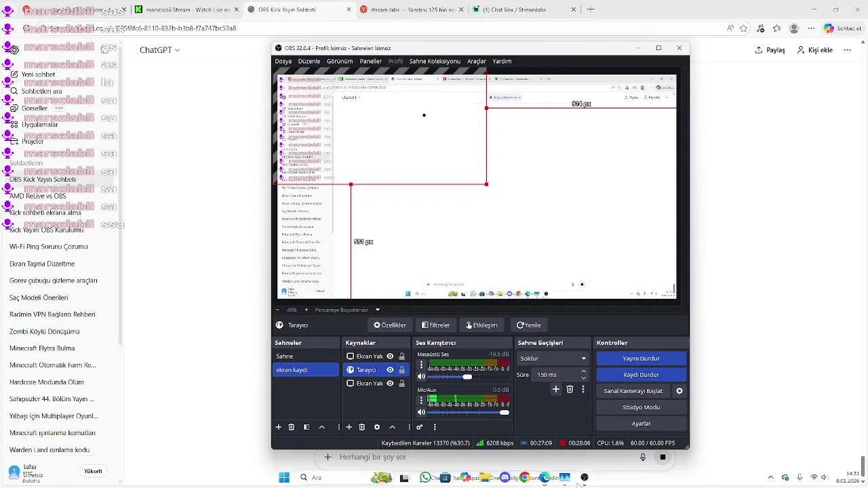The image size is (868, 488).
Task: Select ekran kaydı scene
Action: pyautogui.click(x=306, y=370)
